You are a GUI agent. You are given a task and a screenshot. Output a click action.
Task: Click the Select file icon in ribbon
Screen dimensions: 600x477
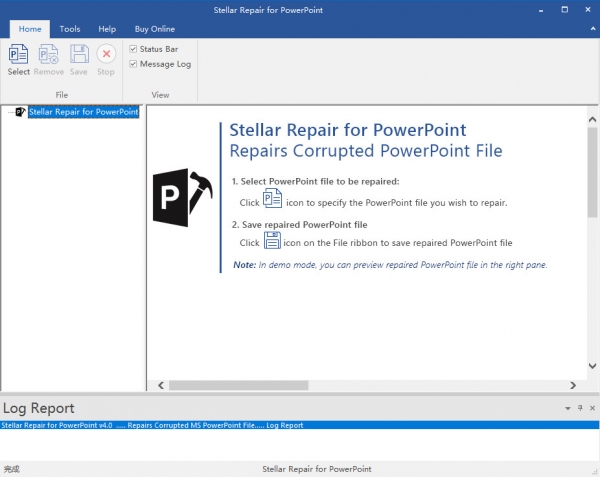(18, 54)
